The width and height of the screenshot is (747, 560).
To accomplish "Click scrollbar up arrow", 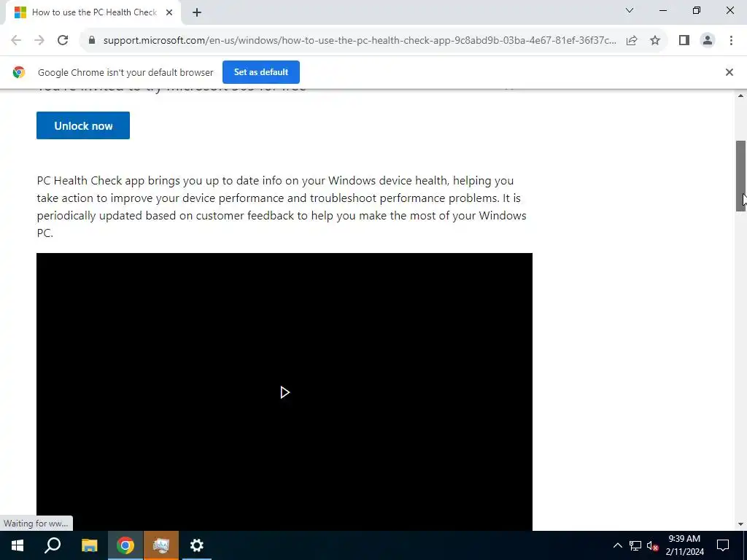I will [x=741, y=96].
